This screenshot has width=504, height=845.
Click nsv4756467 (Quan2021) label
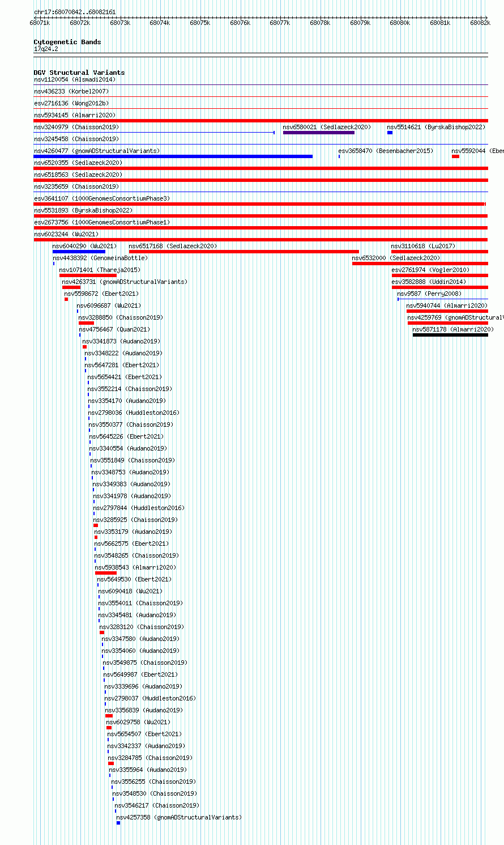coord(115,329)
